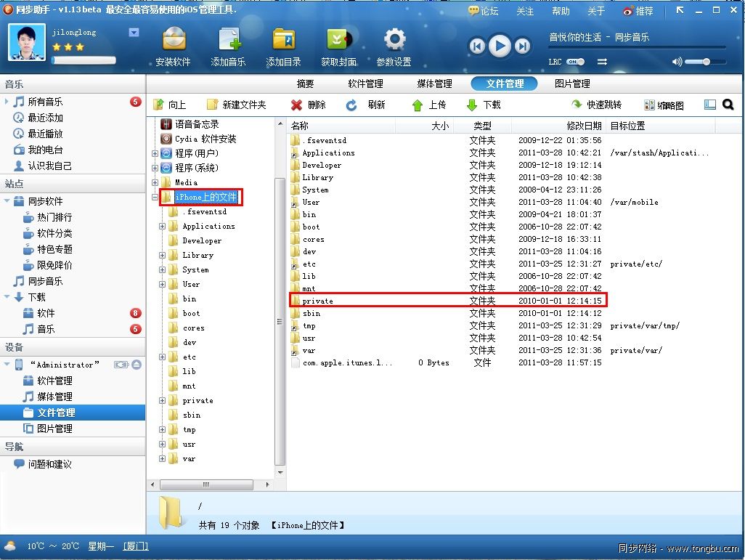Expand the 程序(系统) tree node
745x560 pixels.
pyautogui.click(x=155, y=168)
